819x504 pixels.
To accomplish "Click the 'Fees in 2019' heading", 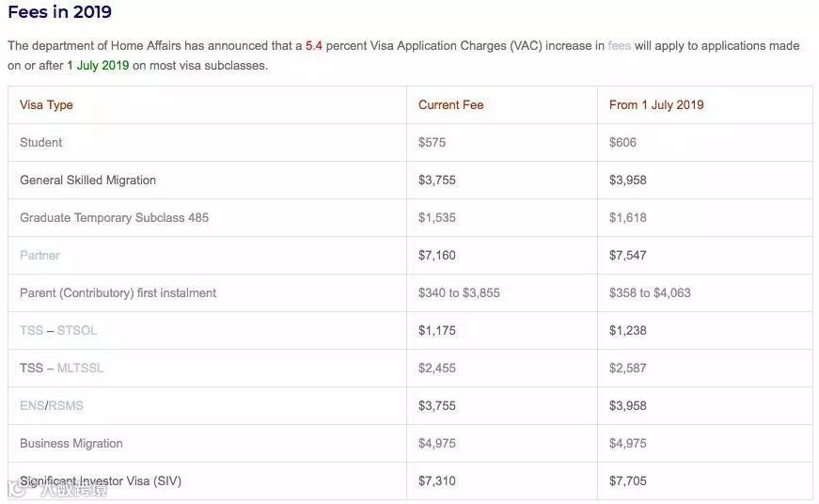I will point(59,12).
